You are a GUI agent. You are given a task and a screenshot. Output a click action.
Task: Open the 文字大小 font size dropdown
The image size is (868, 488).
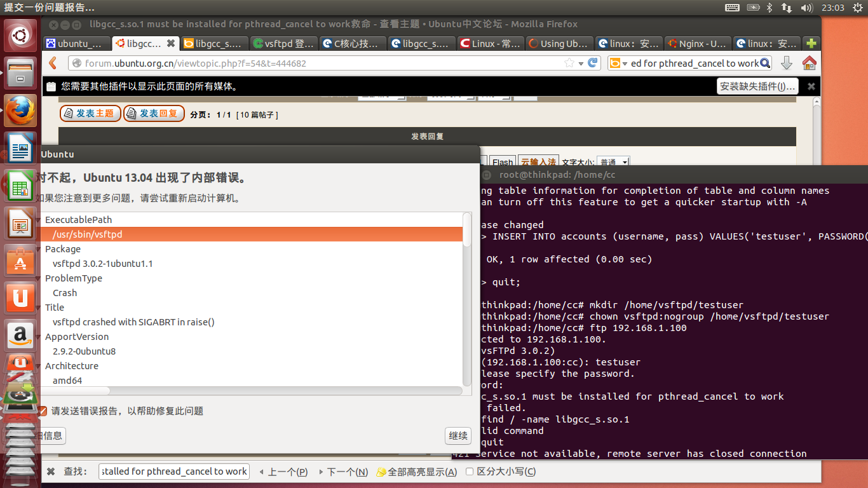coord(613,162)
